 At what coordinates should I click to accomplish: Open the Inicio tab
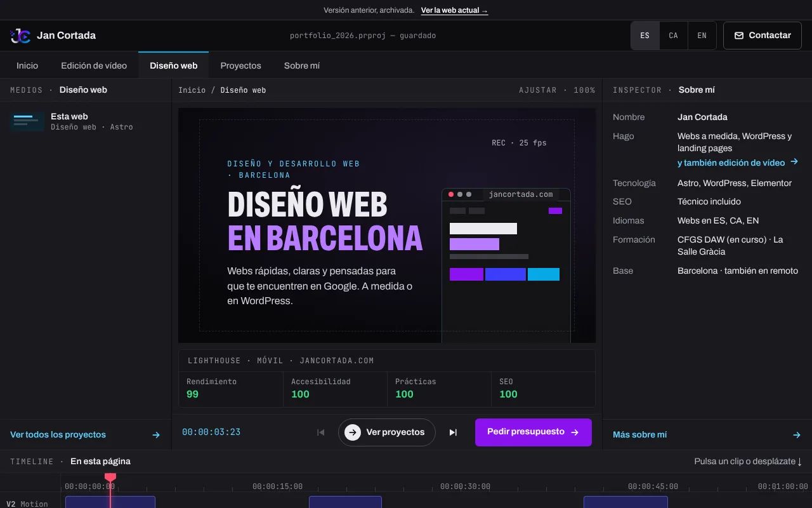27,65
